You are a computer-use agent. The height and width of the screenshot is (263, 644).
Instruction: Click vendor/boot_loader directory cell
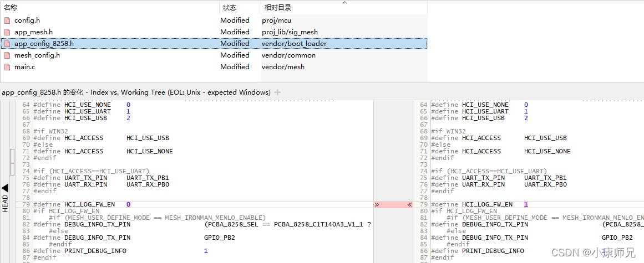pos(294,43)
